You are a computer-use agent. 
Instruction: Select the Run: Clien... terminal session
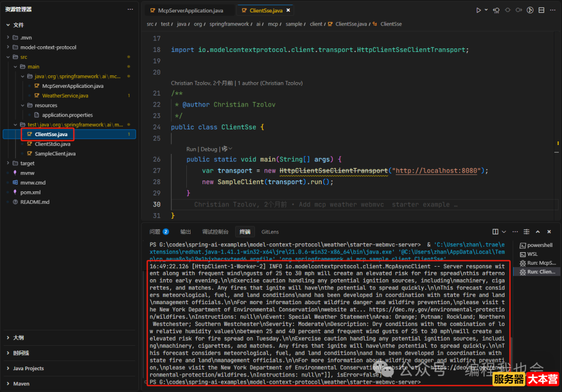537,272
